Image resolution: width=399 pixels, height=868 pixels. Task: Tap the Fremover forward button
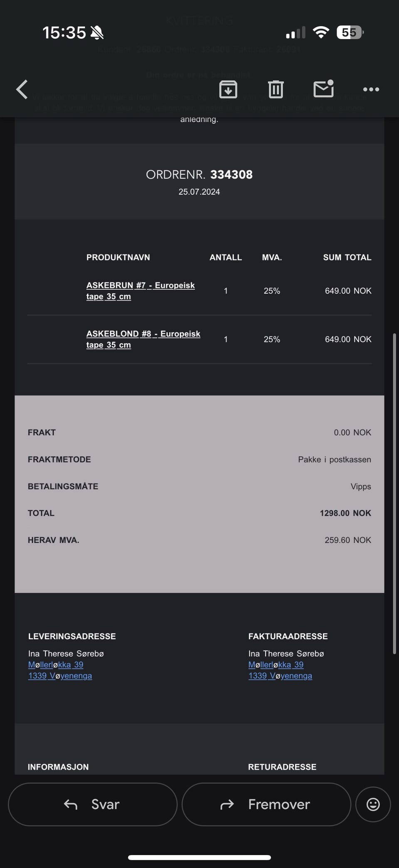266,804
